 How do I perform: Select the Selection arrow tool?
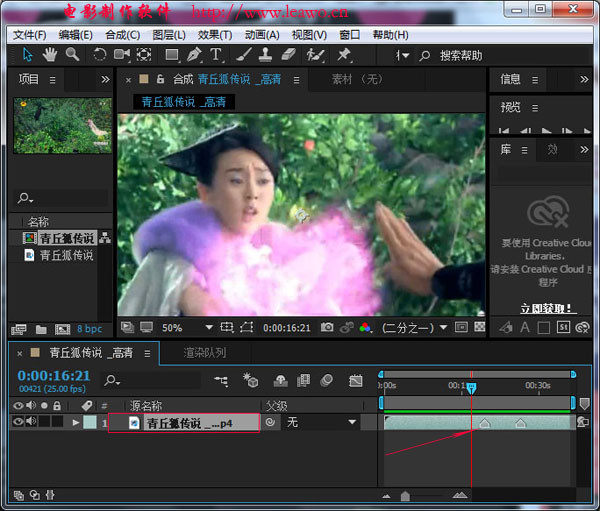pos(27,55)
